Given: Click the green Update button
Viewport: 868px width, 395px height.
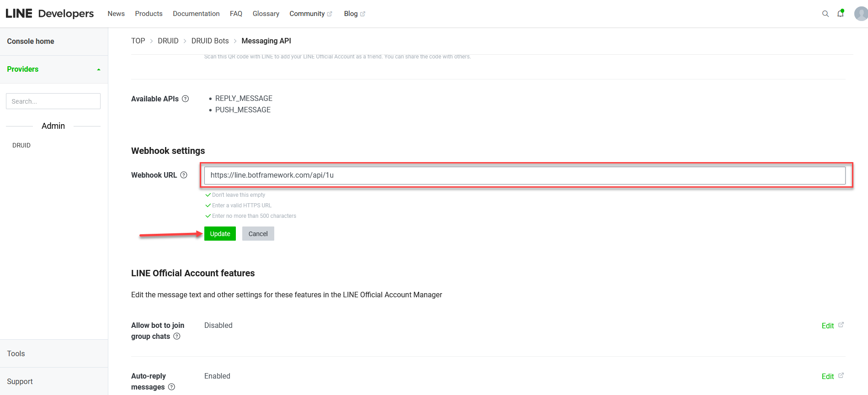Looking at the screenshot, I should coord(220,234).
